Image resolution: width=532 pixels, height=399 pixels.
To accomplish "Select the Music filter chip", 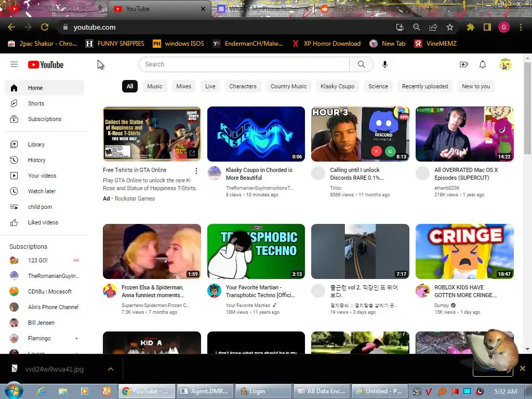I will point(155,86).
